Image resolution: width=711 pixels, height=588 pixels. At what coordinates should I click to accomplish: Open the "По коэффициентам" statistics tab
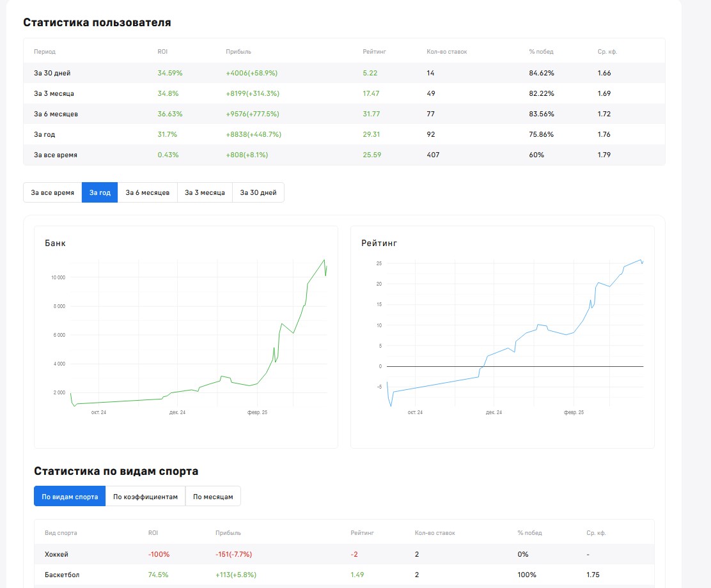[145, 497]
